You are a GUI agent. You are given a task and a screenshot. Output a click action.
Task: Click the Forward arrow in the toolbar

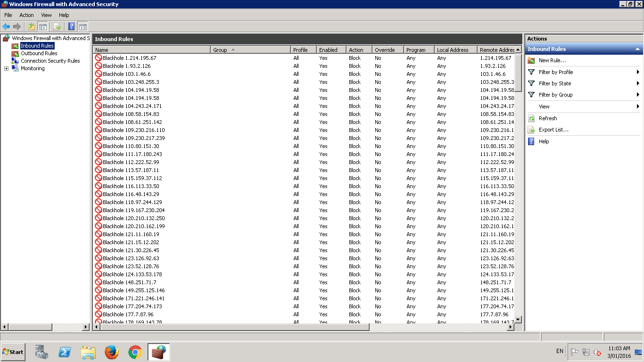(17, 26)
